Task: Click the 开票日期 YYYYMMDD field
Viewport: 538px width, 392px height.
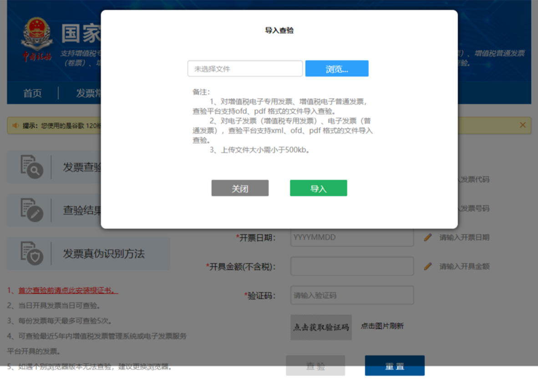Action: (x=352, y=237)
